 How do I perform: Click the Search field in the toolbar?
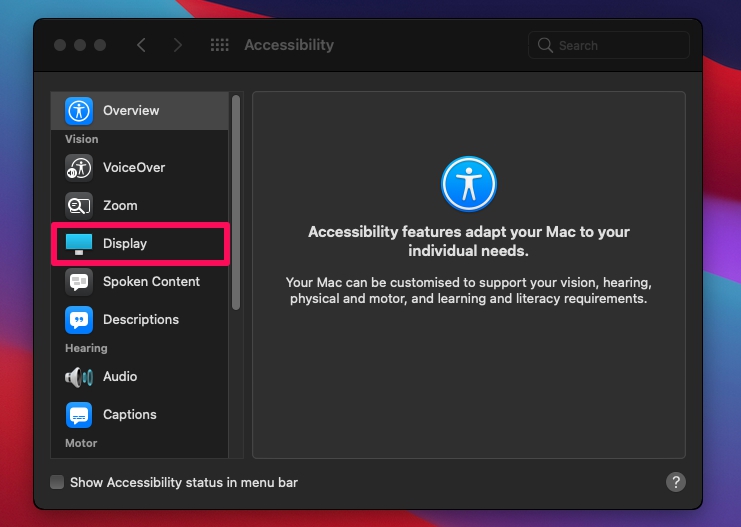pyautogui.click(x=608, y=45)
